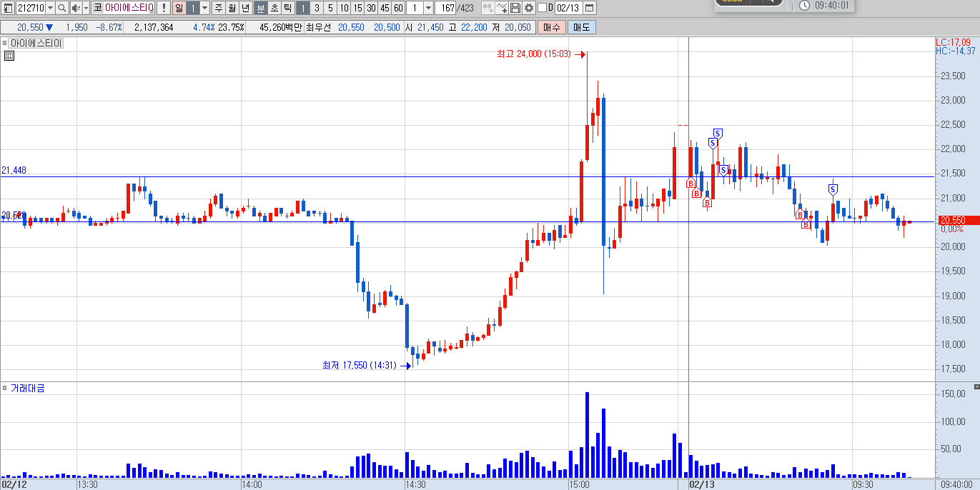Click the small square icon beside 아이에스티이 chart label
Image resolution: width=980 pixels, height=490 pixels.
(5, 43)
